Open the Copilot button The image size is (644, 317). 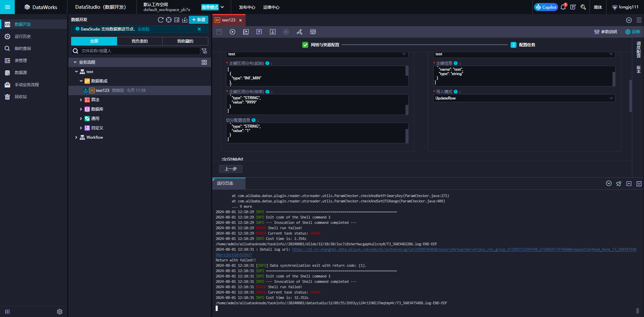click(546, 7)
